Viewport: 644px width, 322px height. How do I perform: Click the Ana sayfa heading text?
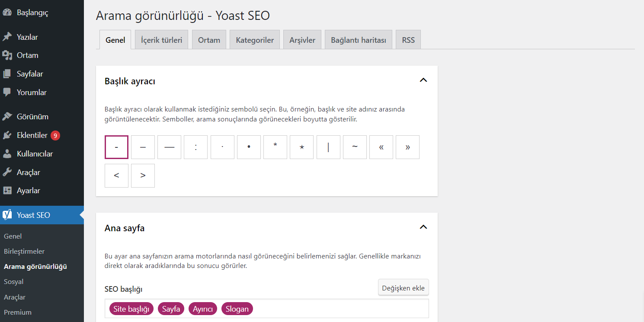coord(125,228)
